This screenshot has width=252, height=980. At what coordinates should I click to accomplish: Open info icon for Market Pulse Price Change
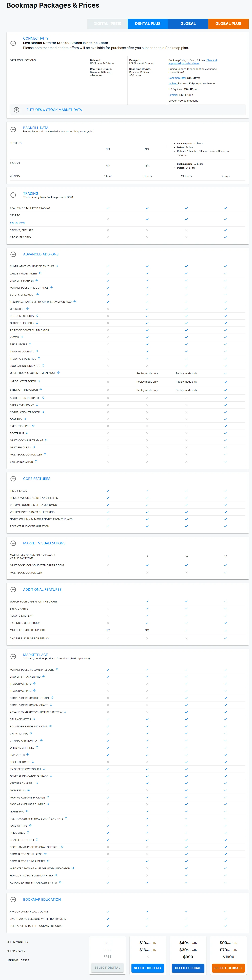(x=51, y=287)
